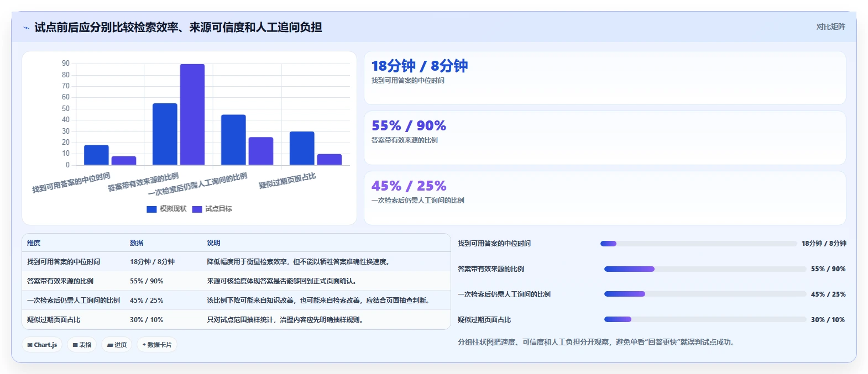Image resolution: width=868 pixels, height=374 pixels.
Task: Select the 18分钟 / 8分钟 data card
Action: (x=605, y=78)
